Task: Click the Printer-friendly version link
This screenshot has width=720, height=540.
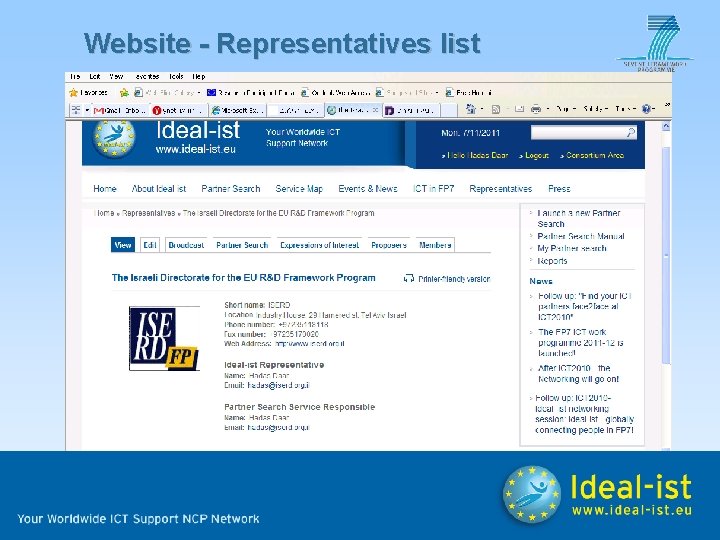Action: click(447, 279)
